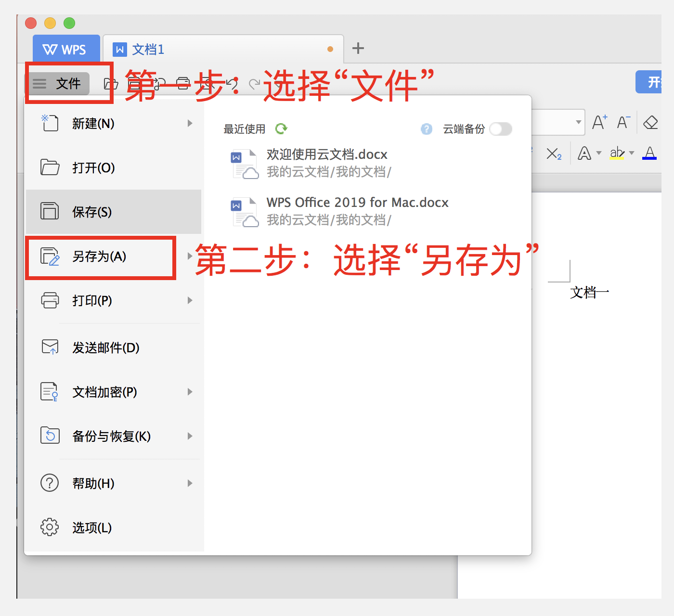This screenshot has height=616, width=674.
Task: Click the redo arrow in quick toolbar
Action: pos(255,84)
